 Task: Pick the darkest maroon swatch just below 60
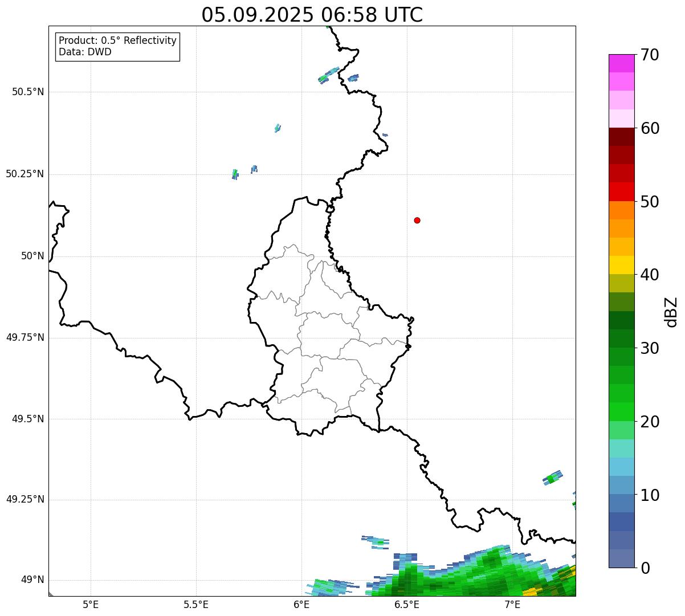(621, 137)
